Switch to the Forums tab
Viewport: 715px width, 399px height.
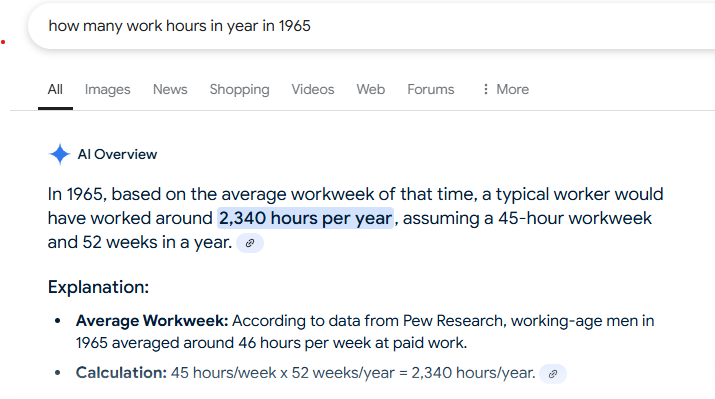point(431,89)
